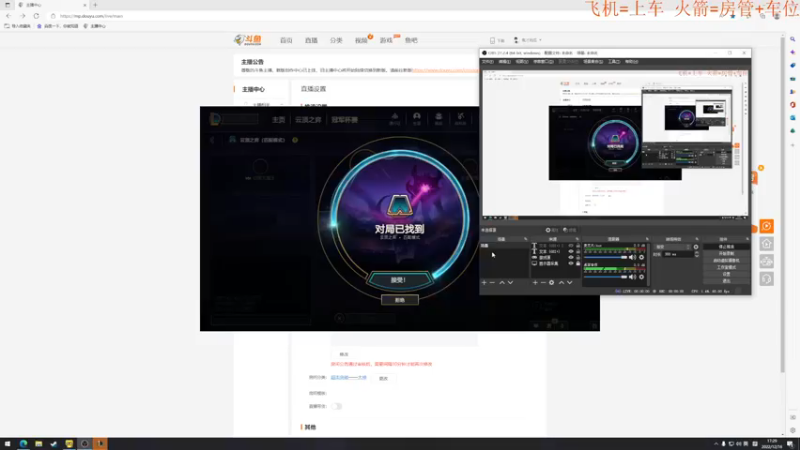800x450 pixels.
Task: Click the Douyu page vertical scrollbar
Action: pyautogui.click(x=782, y=204)
